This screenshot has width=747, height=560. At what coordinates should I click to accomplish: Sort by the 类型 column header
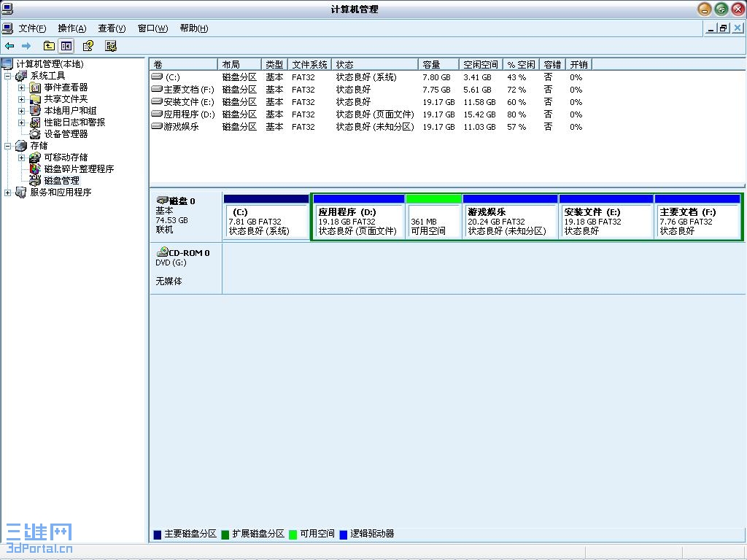(274, 64)
